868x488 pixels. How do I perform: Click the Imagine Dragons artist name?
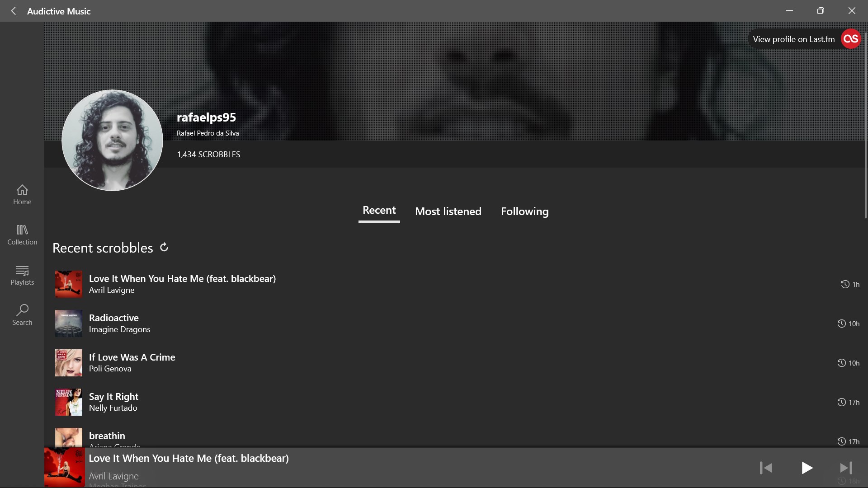click(x=120, y=329)
